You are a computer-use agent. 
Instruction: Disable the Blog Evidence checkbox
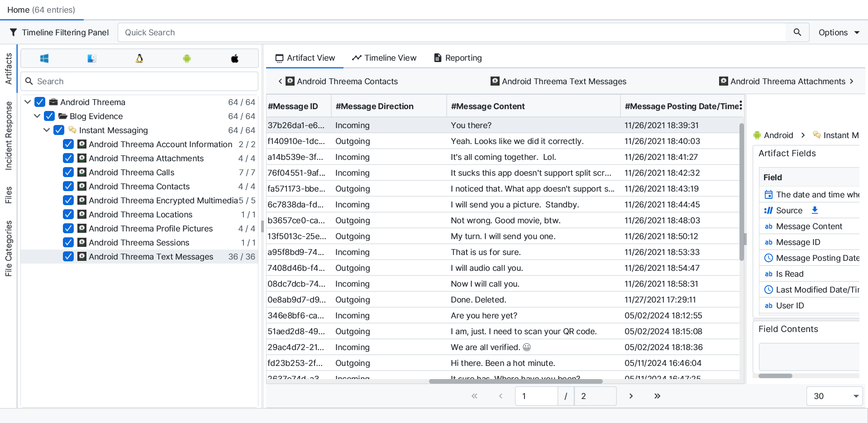point(49,116)
